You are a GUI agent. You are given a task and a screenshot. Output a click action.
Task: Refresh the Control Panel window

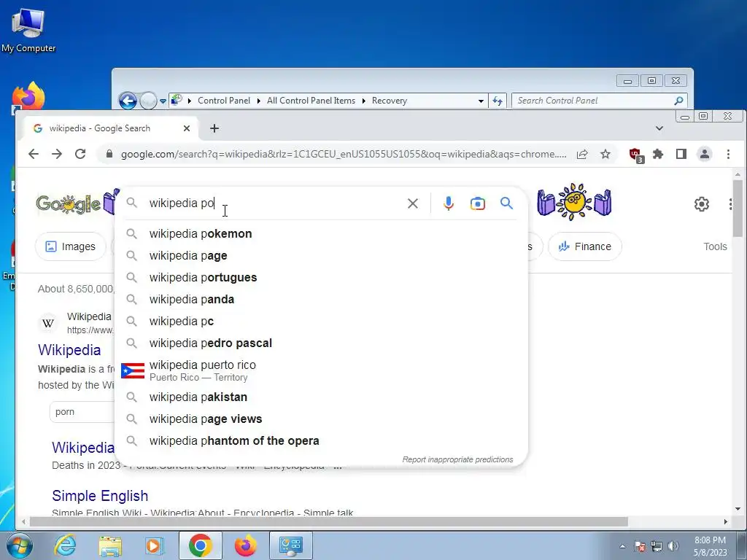pyautogui.click(x=498, y=101)
